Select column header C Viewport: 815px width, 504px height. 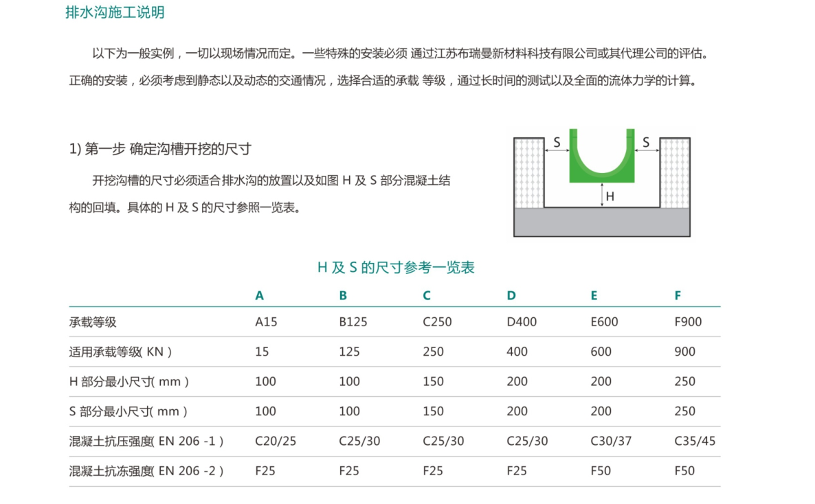(x=427, y=296)
